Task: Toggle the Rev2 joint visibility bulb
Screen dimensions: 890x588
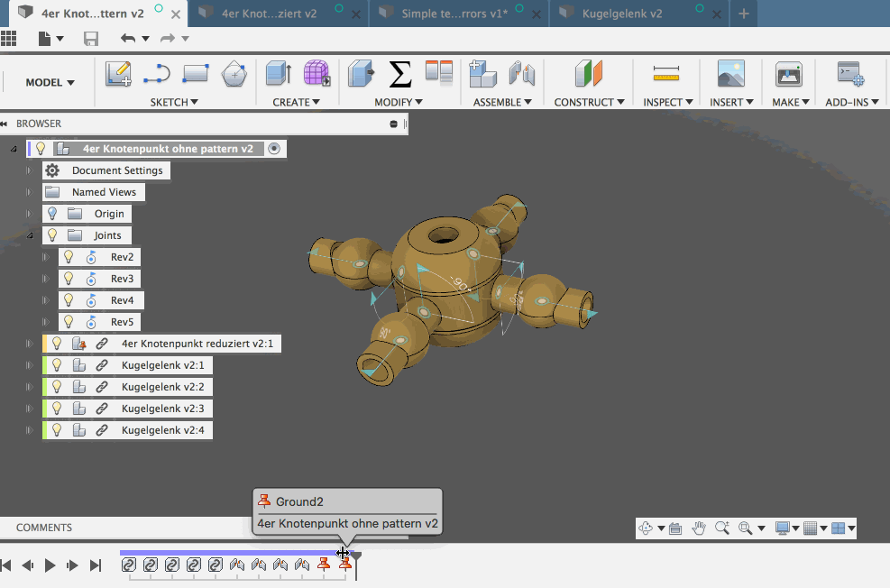Action: pos(68,256)
